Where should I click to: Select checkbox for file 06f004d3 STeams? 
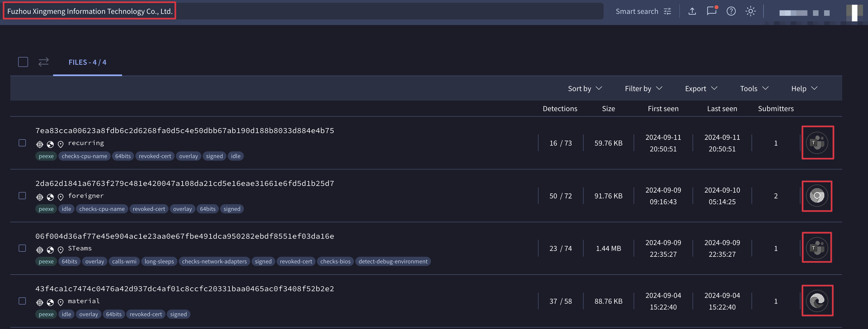(22, 248)
